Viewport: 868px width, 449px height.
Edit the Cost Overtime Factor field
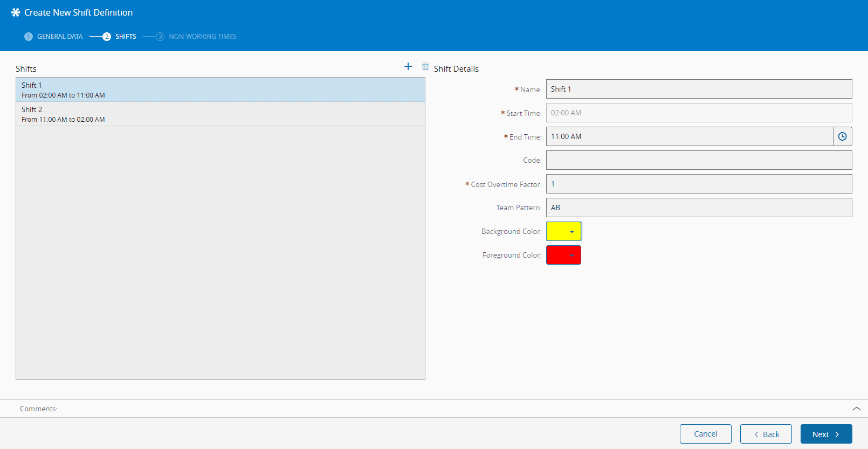point(699,184)
